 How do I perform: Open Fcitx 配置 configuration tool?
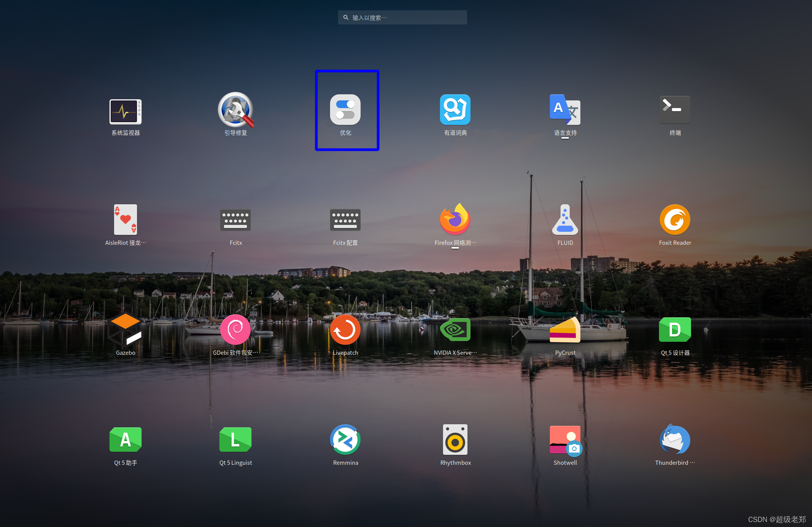pos(345,220)
